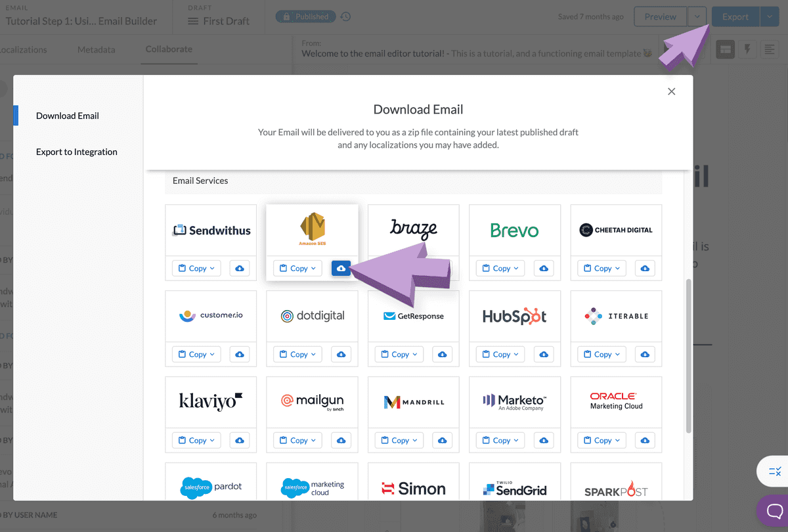788x532 pixels.
Task: Download the Mandrill email zip
Action: [x=443, y=440]
